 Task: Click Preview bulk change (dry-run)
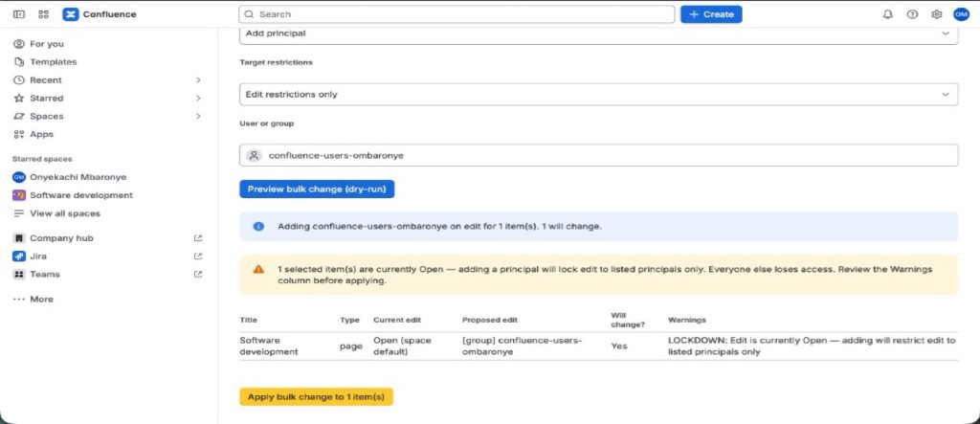coord(317,189)
